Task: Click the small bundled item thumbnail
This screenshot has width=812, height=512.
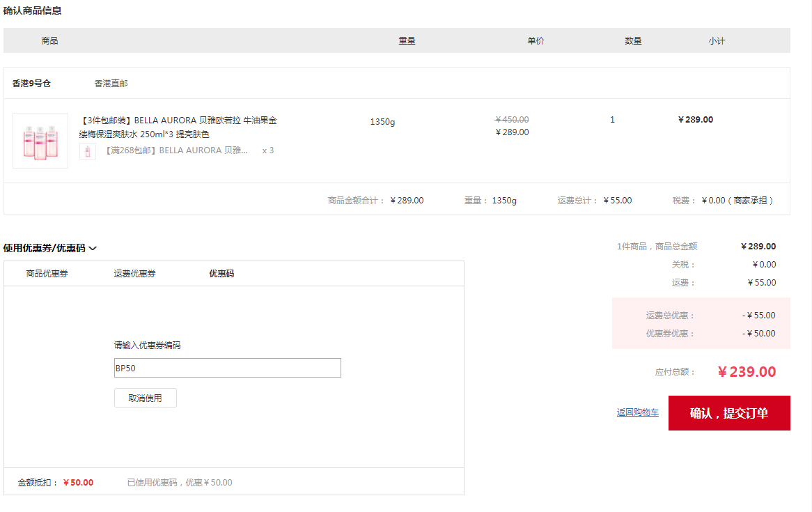Action: click(x=88, y=151)
